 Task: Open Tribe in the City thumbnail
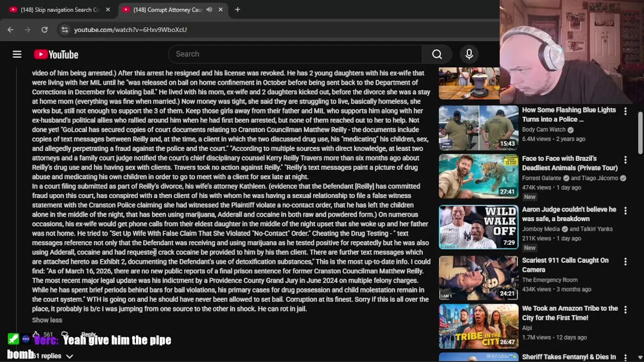click(478, 326)
